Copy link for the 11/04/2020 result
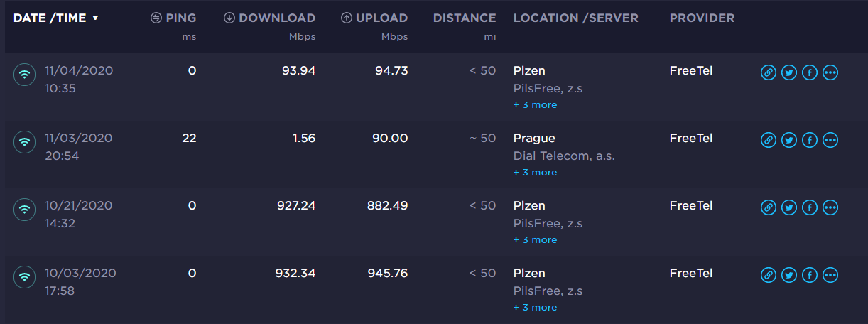The width and height of the screenshot is (868, 324). coord(768,72)
